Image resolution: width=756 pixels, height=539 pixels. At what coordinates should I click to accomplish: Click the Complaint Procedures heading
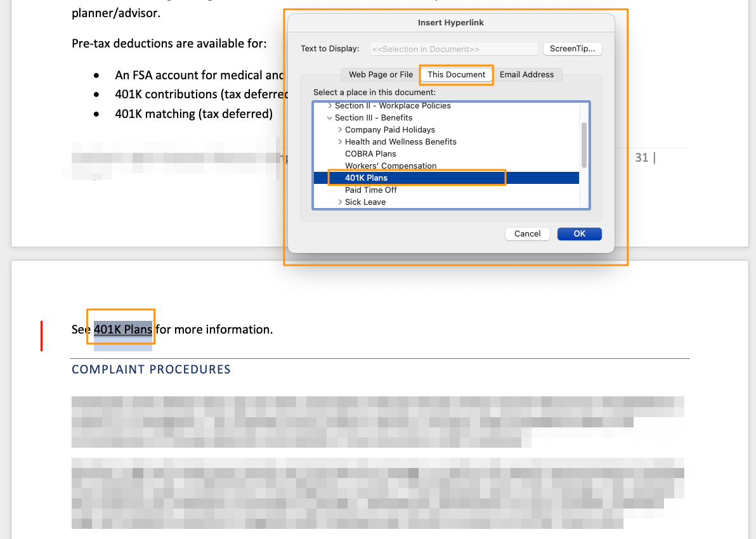pyautogui.click(x=151, y=369)
